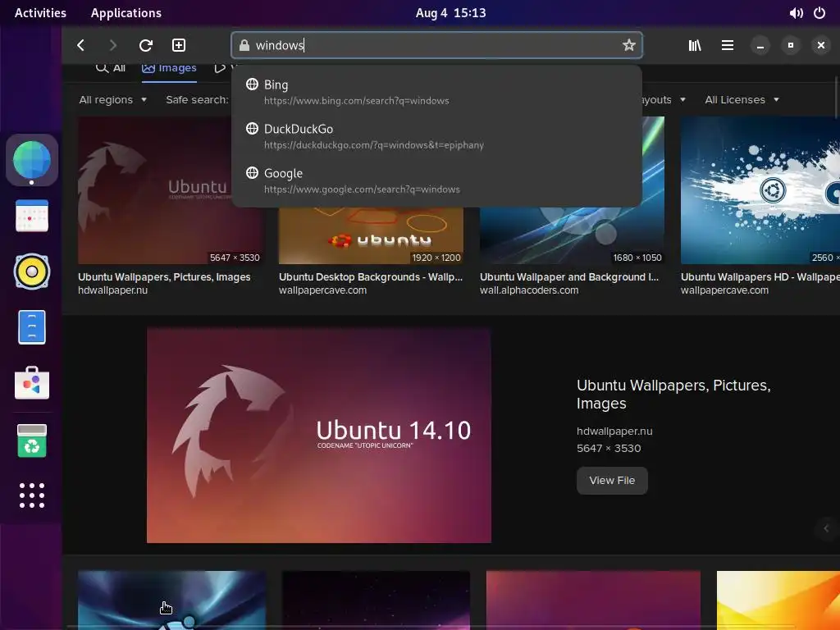Launch the Music speaker app from the dock
This screenshot has width=840, height=630.
tap(32, 272)
